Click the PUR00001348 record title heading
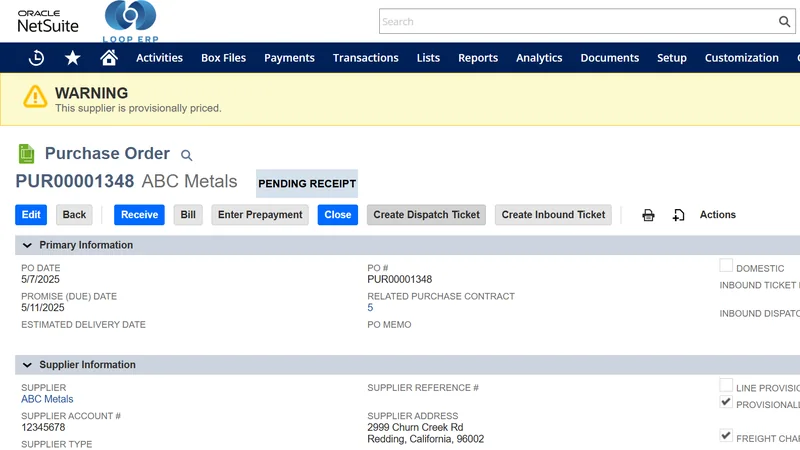This screenshot has width=800, height=450. (74, 181)
